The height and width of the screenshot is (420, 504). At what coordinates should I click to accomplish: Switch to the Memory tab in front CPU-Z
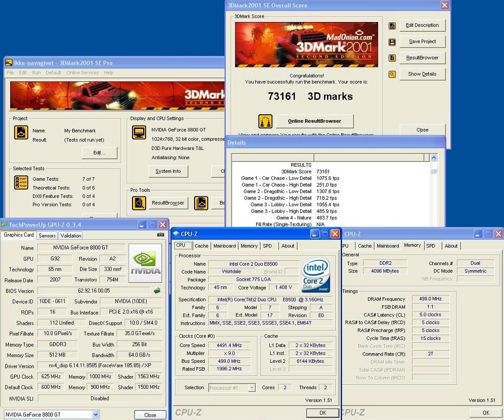point(249,246)
